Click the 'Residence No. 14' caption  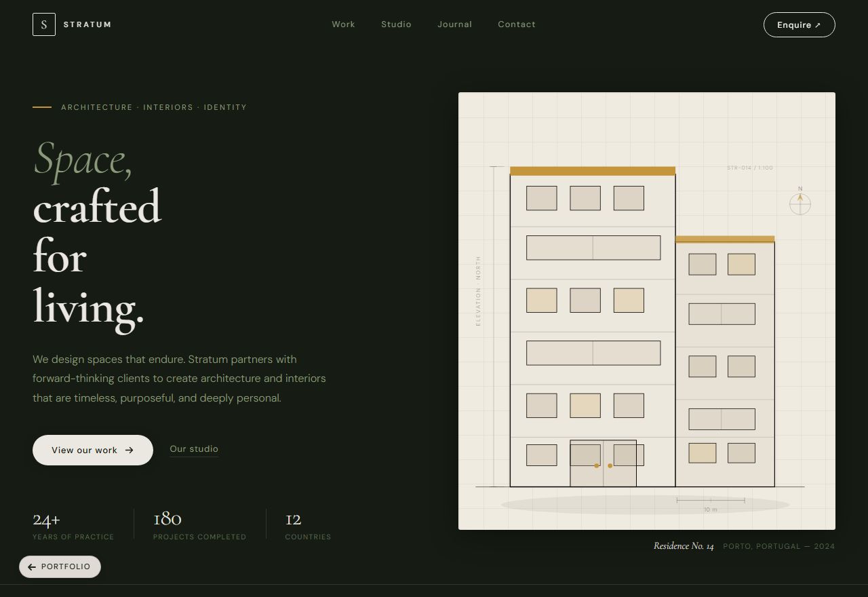(x=684, y=546)
